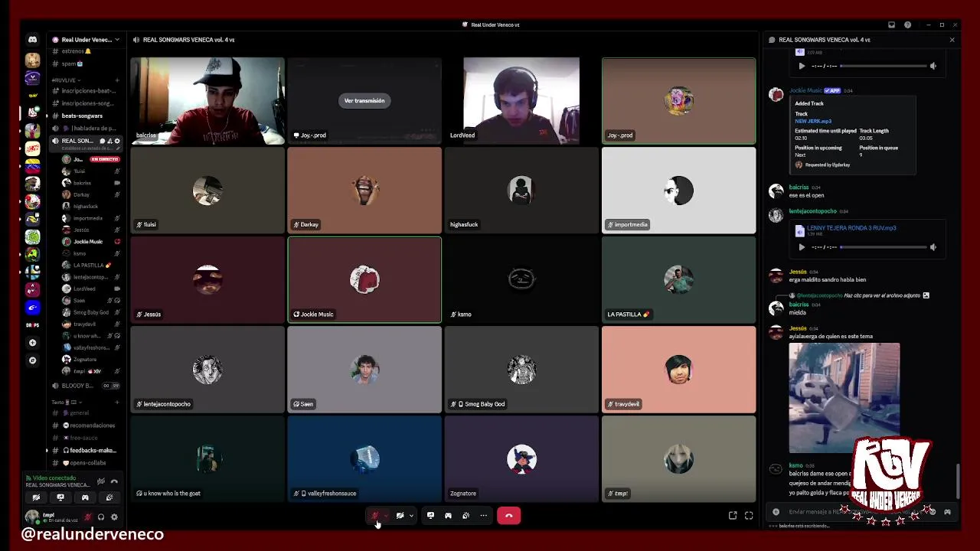The width and height of the screenshot is (980, 551).
Task: Edit REAL SONGWARS channel settings gear
Action: click(117, 141)
